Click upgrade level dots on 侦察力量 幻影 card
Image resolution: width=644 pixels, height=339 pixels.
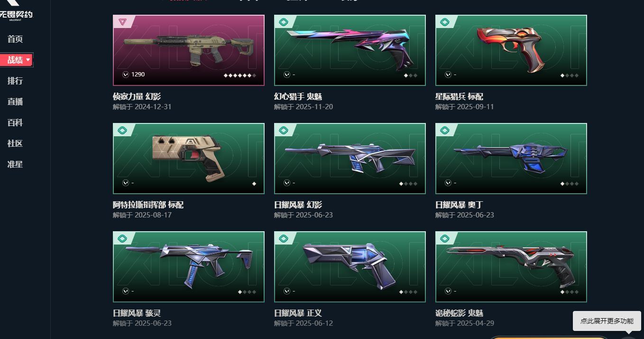(240, 75)
